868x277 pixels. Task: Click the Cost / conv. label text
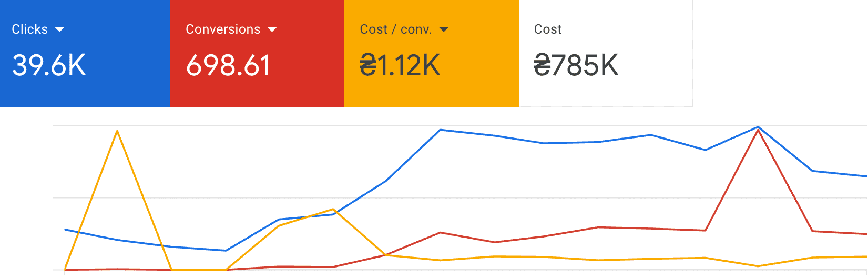[396, 29]
